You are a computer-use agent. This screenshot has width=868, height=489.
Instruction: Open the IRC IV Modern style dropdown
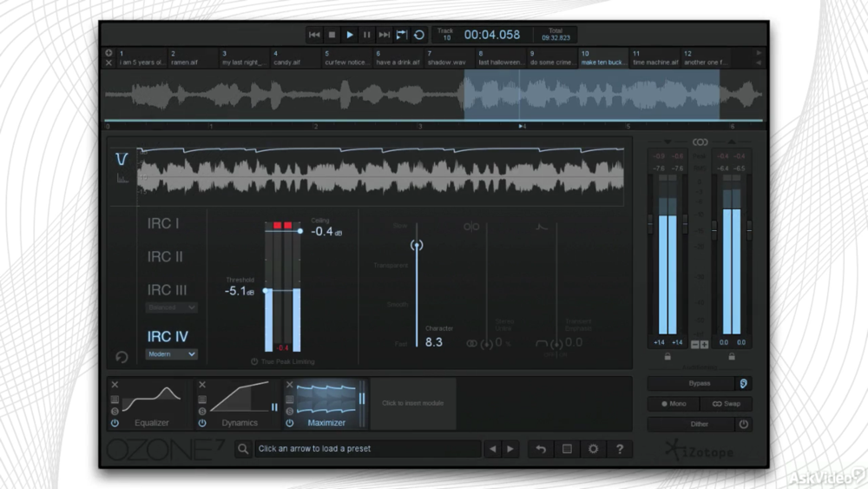(171, 354)
